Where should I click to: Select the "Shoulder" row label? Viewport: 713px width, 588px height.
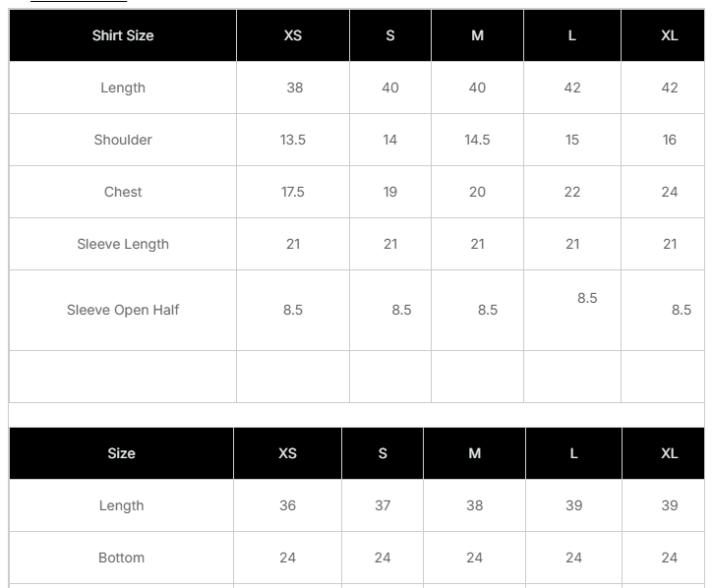coord(123,140)
